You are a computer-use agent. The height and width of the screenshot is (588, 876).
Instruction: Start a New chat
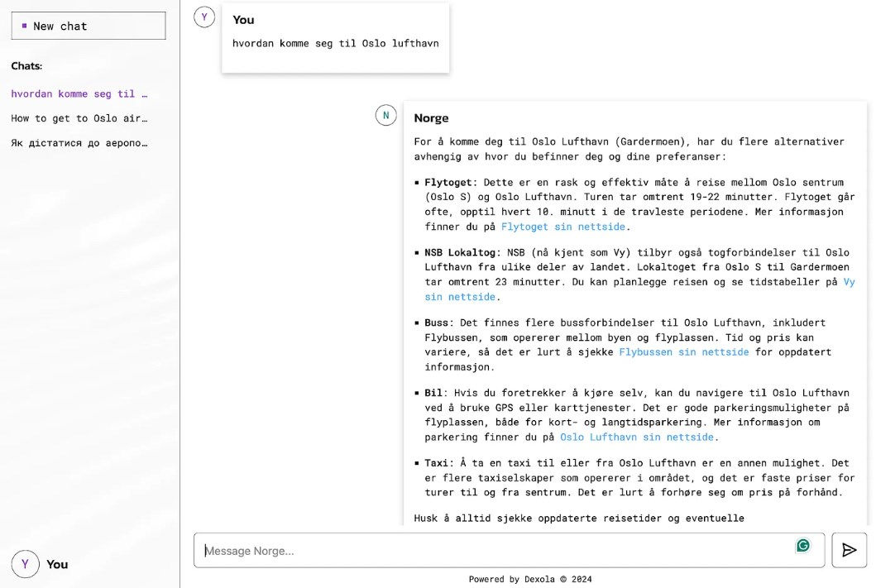pyautogui.click(x=89, y=26)
